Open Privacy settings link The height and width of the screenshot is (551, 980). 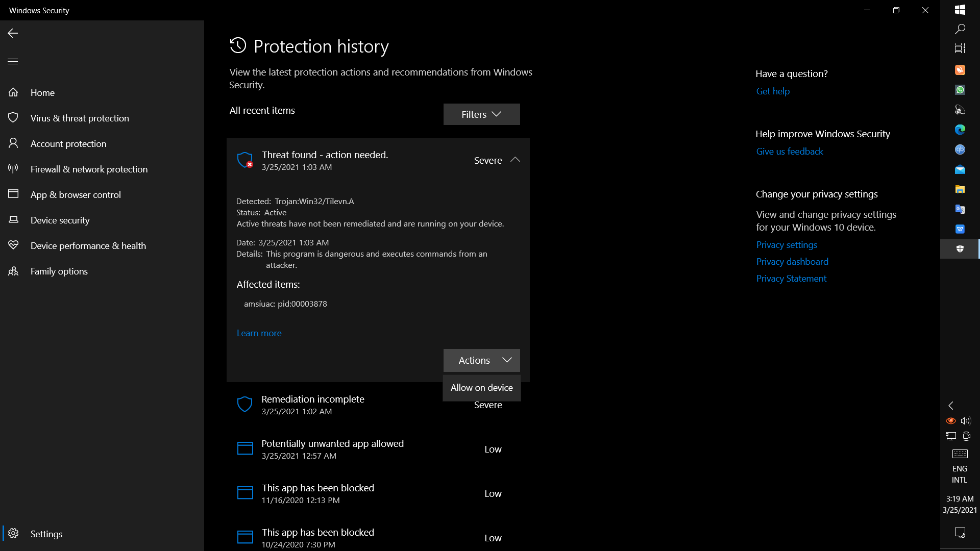pos(787,245)
